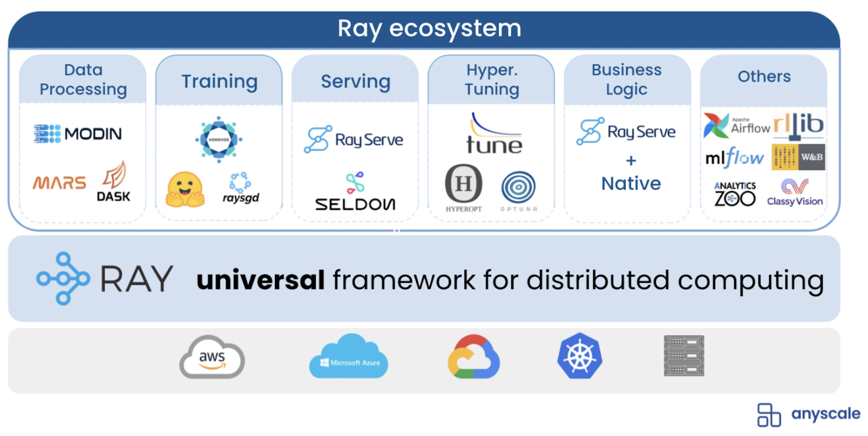Open the Data Processing category header

click(82, 79)
